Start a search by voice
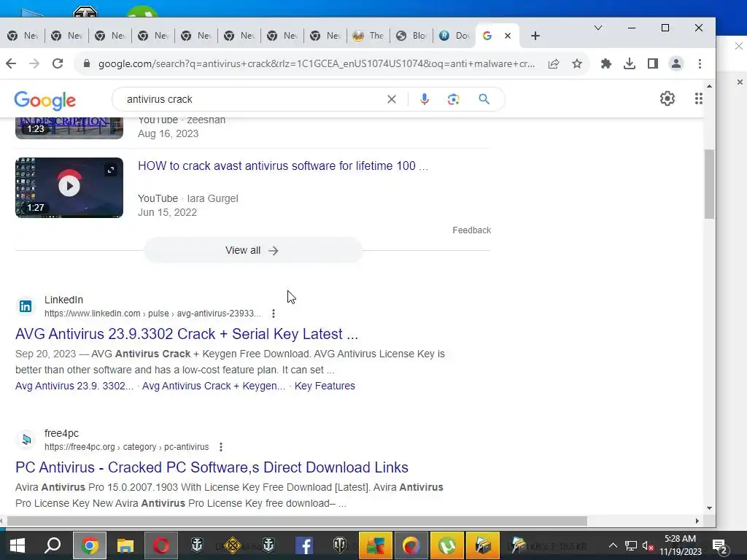Image resolution: width=747 pixels, height=560 pixels. pos(425,99)
